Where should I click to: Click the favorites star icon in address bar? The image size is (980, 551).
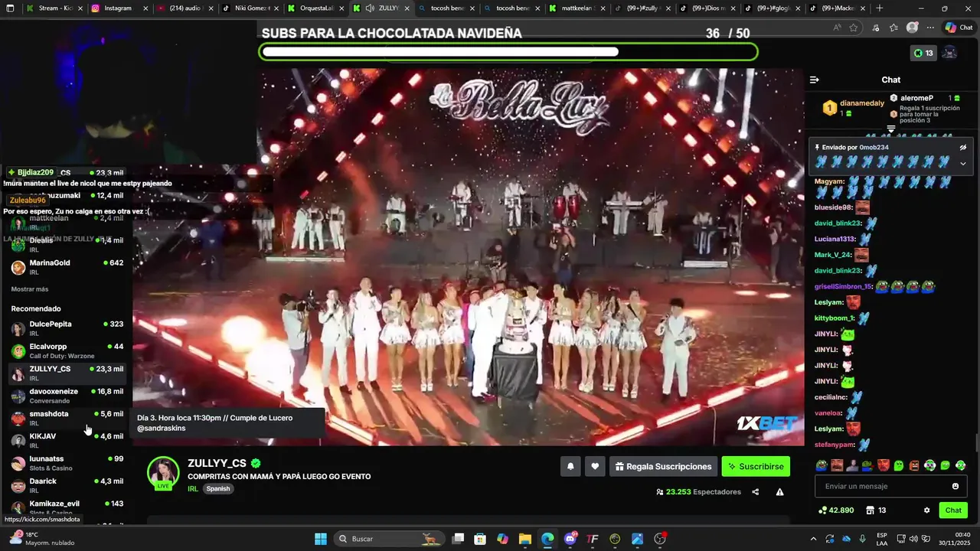click(854, 28)
